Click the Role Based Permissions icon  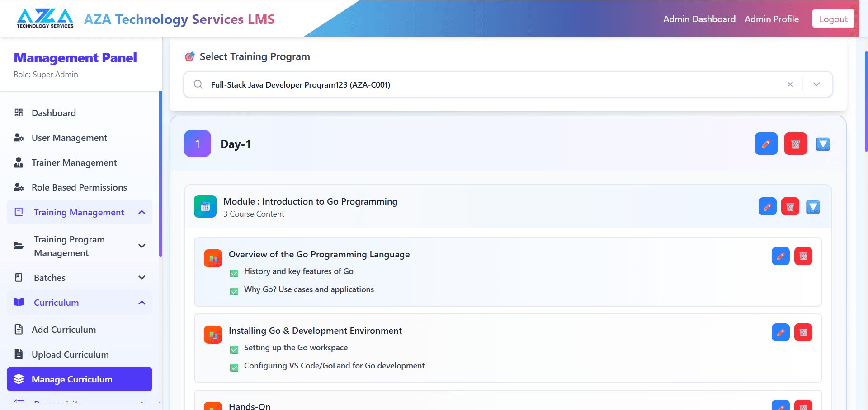click(19, 187)
